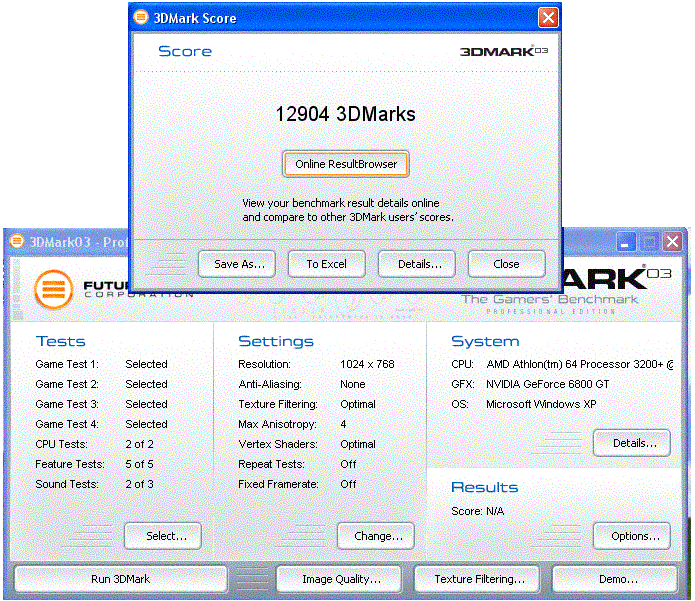Screen dimensions: 695x601
Task: Open System Details button
Action: 632,443
